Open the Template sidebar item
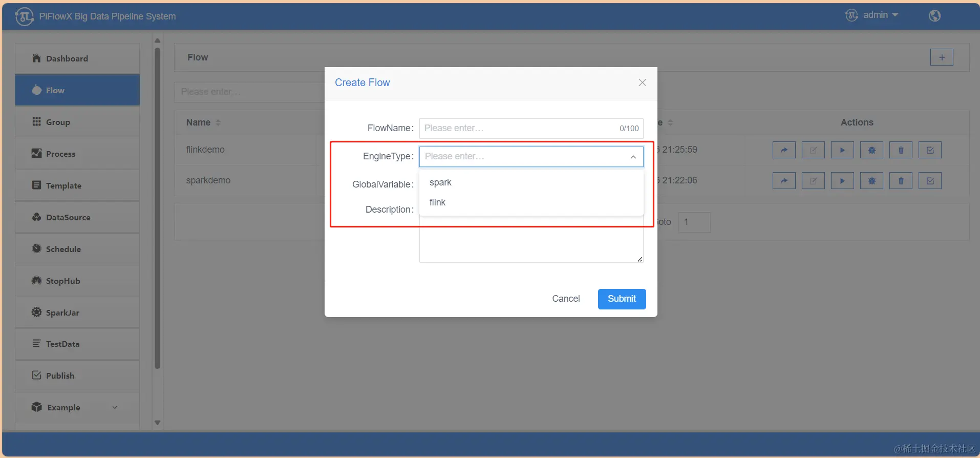Screen dimensions: 980x458 (x=77, y=185)
